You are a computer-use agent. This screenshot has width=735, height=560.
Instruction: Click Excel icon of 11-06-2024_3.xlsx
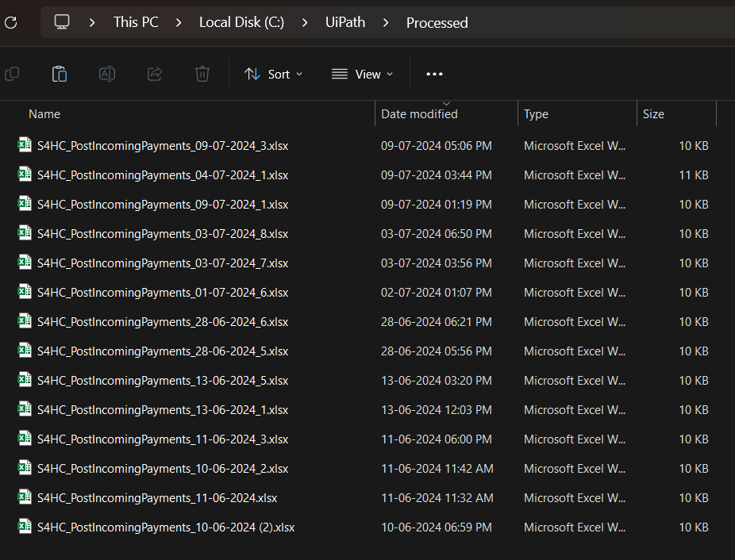(25, 439)
